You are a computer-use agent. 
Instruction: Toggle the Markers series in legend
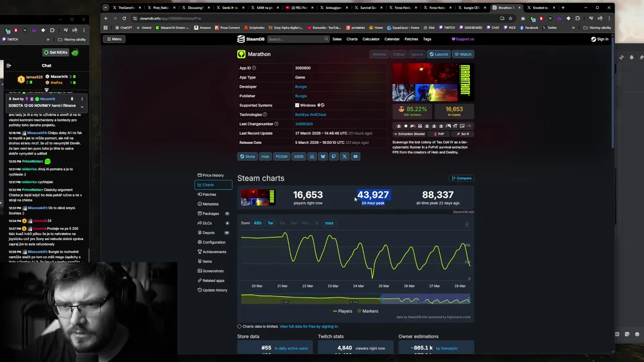(367, 311)
